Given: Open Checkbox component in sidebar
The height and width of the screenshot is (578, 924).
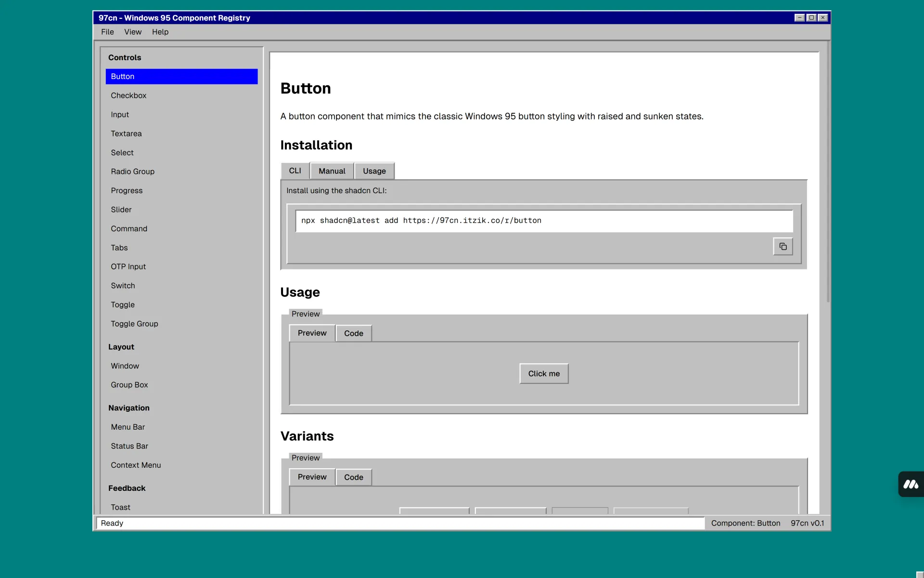Looking at the screenshot, I should (128, 95).
